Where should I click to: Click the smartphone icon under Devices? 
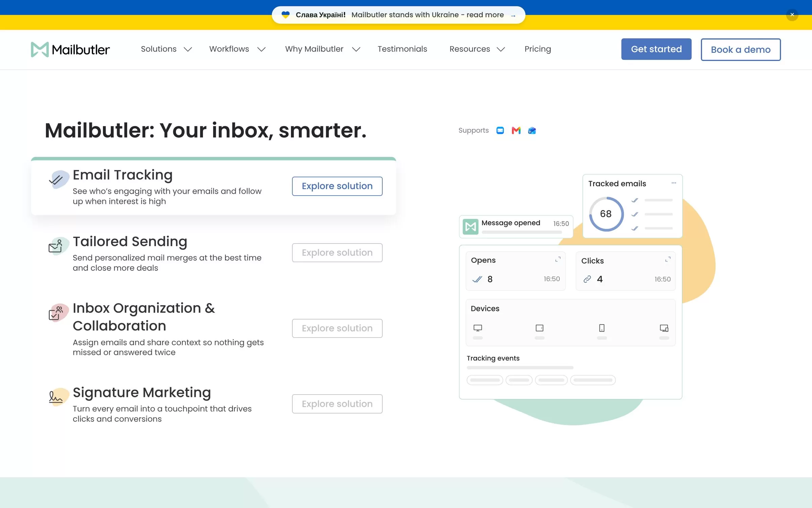coord(602,328)
